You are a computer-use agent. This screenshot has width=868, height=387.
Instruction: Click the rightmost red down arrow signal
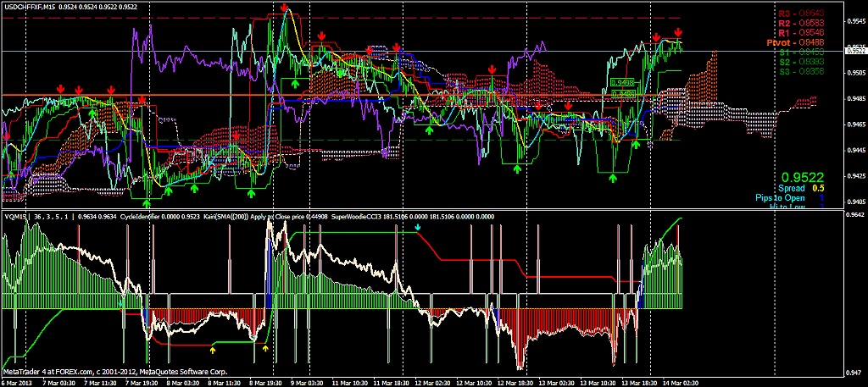[679, 32]
